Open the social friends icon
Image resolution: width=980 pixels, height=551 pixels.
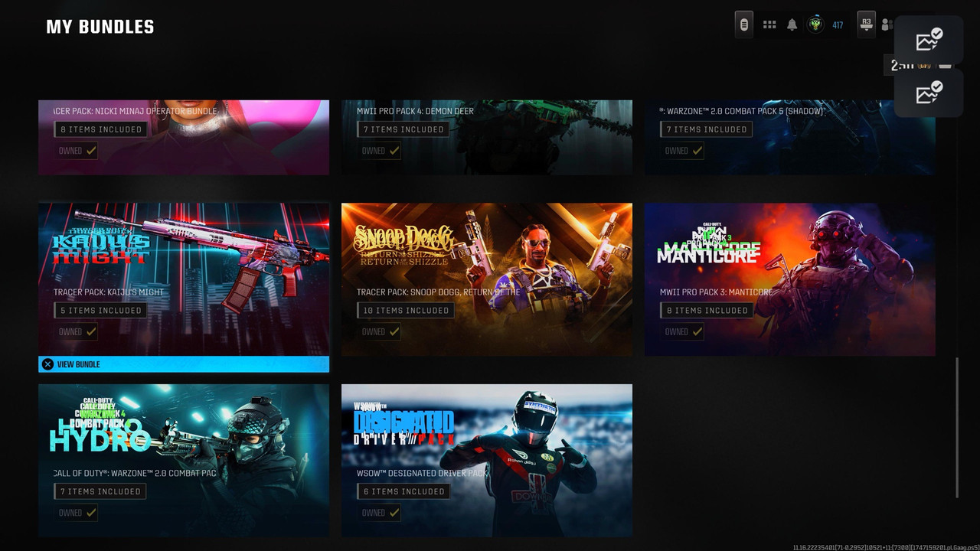click(887, 25)
